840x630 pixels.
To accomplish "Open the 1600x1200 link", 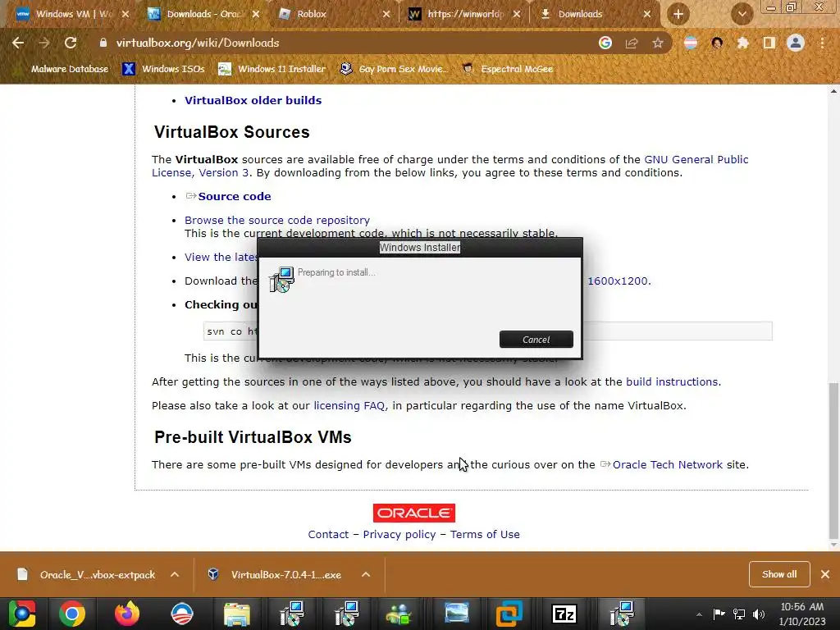I will pyautogui.click(x=619, y=281).
